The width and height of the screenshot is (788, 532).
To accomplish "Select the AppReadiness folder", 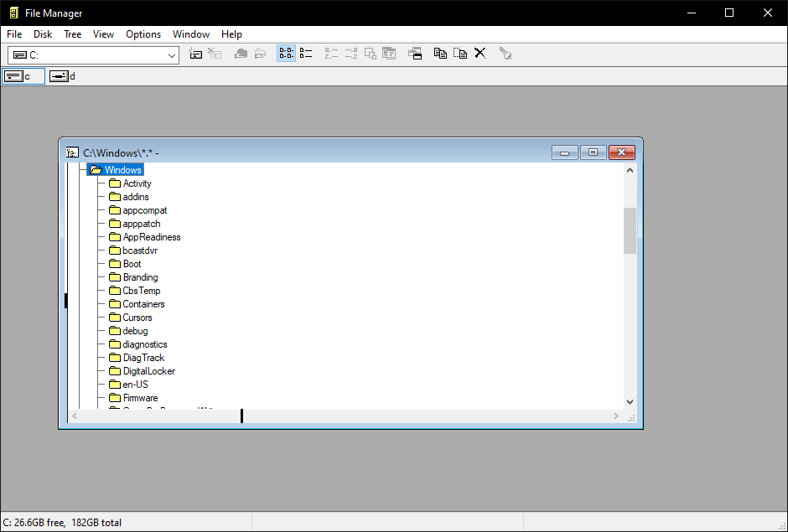I will click(145, 237).
